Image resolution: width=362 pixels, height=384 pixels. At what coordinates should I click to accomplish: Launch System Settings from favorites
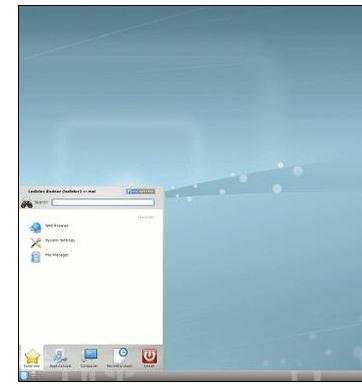coord(53,242)
